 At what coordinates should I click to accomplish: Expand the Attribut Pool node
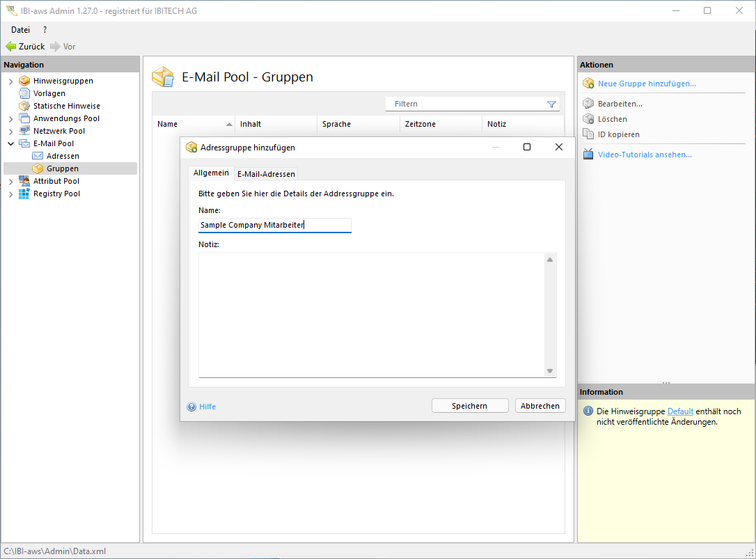point(10,182)
